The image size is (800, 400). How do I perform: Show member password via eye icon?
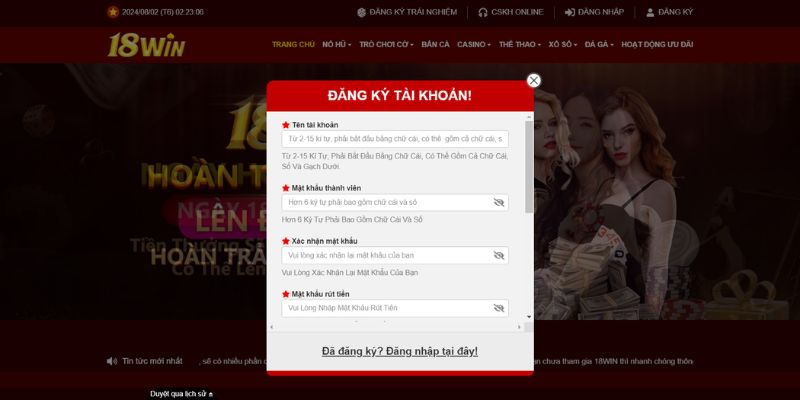coord(498,203)
